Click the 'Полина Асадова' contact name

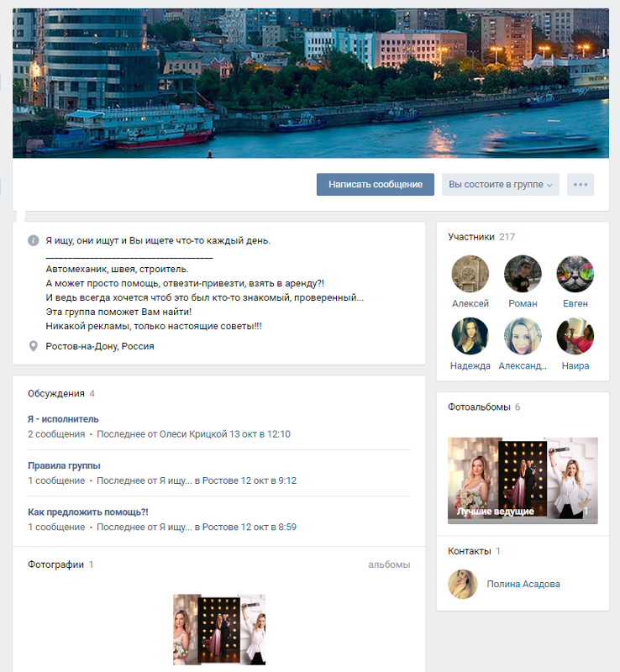tap(523, 584)
